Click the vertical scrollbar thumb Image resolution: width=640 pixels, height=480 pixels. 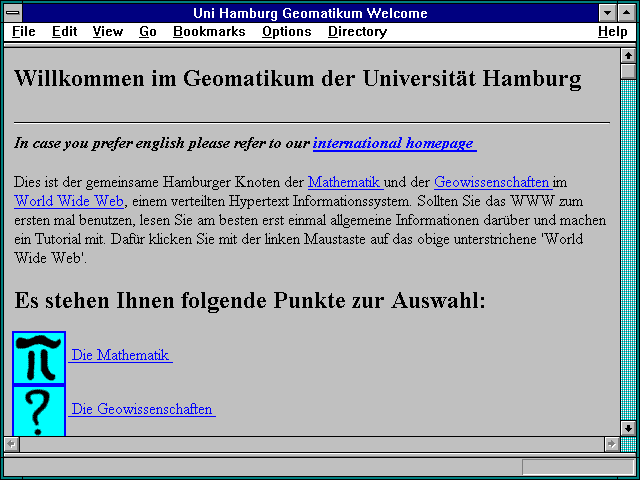(x=628, y=71)
